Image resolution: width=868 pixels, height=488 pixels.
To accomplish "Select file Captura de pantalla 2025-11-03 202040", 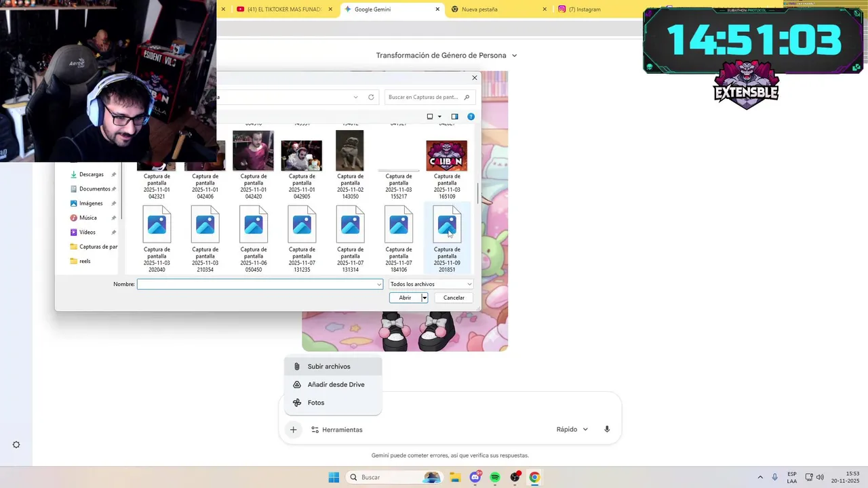I will click(x=157, y=239).
